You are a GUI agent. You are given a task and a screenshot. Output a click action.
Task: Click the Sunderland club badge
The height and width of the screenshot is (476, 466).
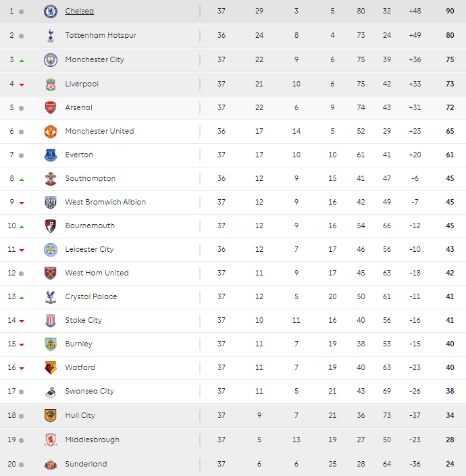pos(51,464)
